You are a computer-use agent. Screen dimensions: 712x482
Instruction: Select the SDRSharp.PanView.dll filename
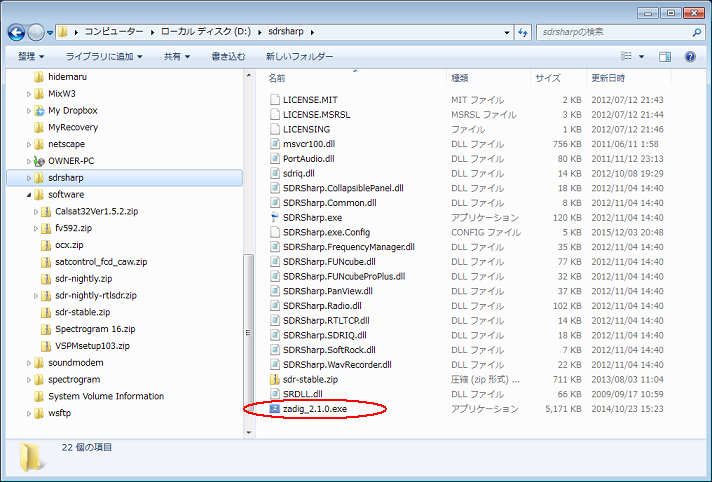click(328, 291)
